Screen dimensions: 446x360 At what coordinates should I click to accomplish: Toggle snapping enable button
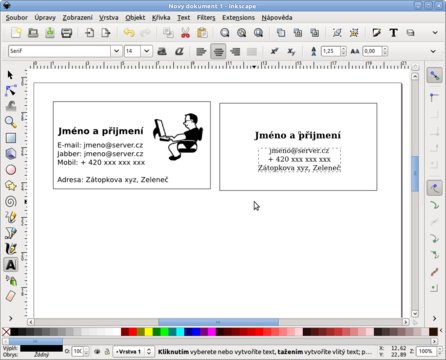(434, 75)
